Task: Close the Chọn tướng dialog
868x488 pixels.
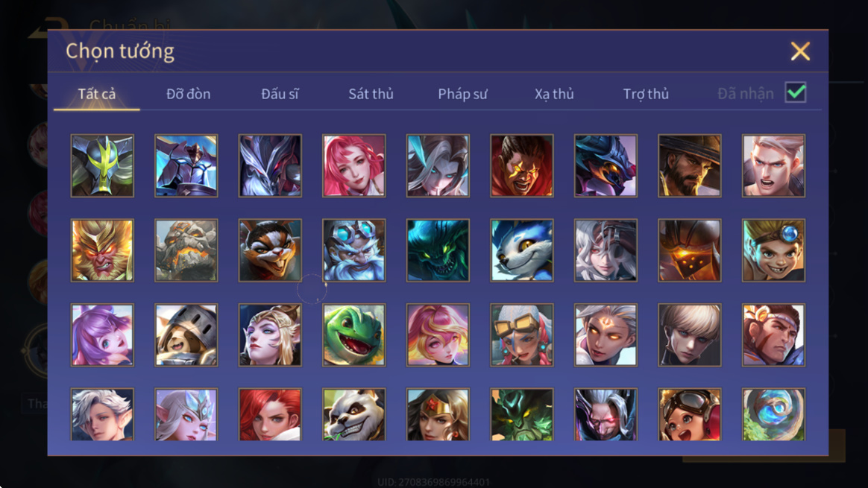Action: click(x=800, y=51)
